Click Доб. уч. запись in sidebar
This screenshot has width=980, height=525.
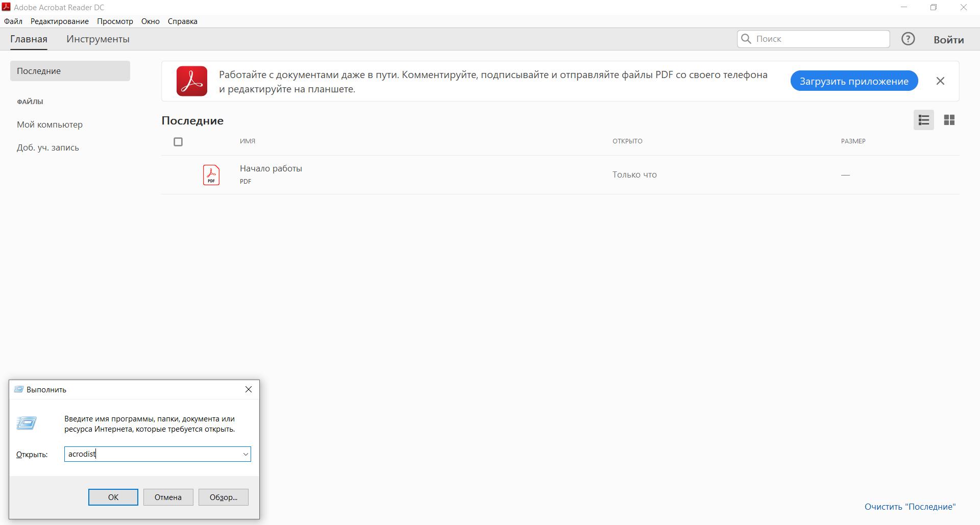[48, 147]
